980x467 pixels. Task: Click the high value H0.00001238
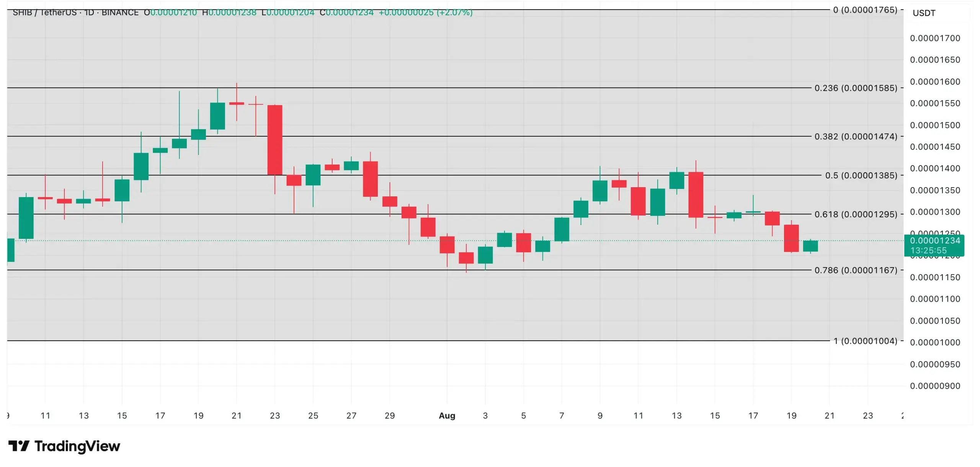(x=229, y=12)
